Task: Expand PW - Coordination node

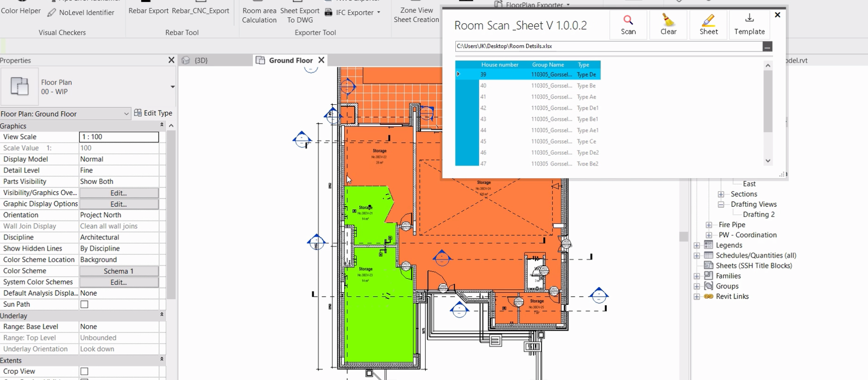Action: tap(709, 235)
